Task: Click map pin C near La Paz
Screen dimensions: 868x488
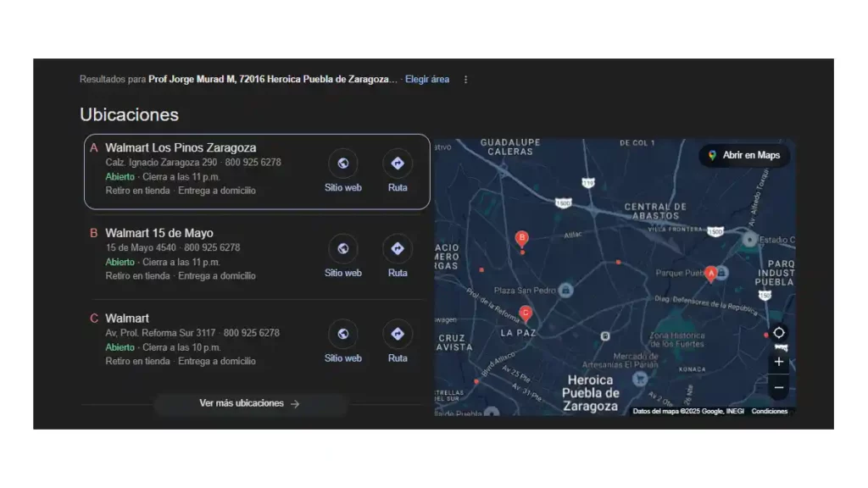Action: 526,313
